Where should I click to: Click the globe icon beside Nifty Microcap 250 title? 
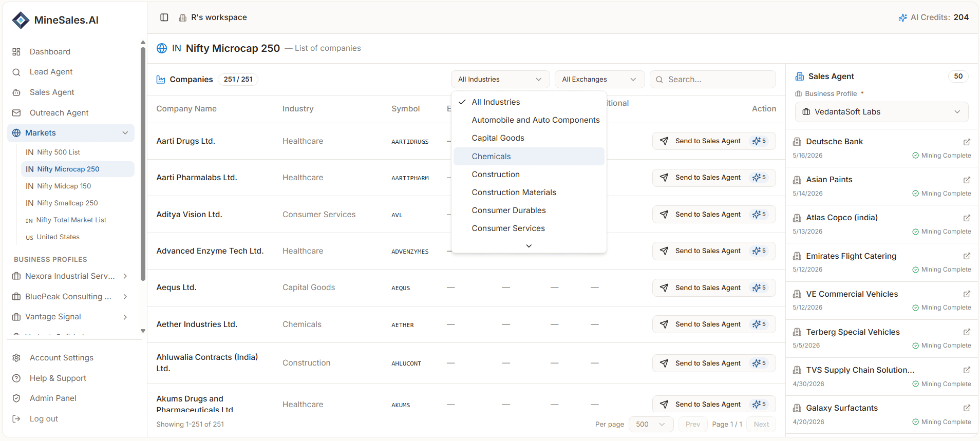(162, 48)
